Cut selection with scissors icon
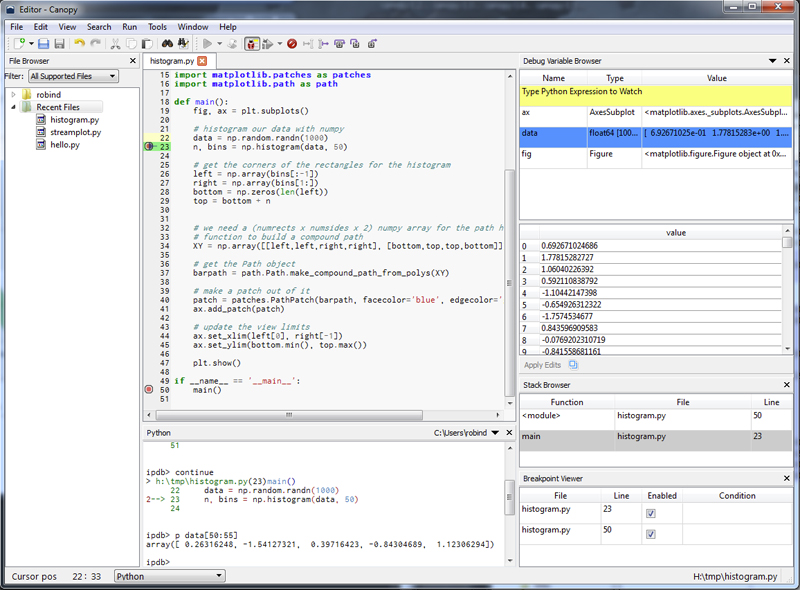Image resolution: width=800 pixels, height=590 pixels. (x=116, y=44)
